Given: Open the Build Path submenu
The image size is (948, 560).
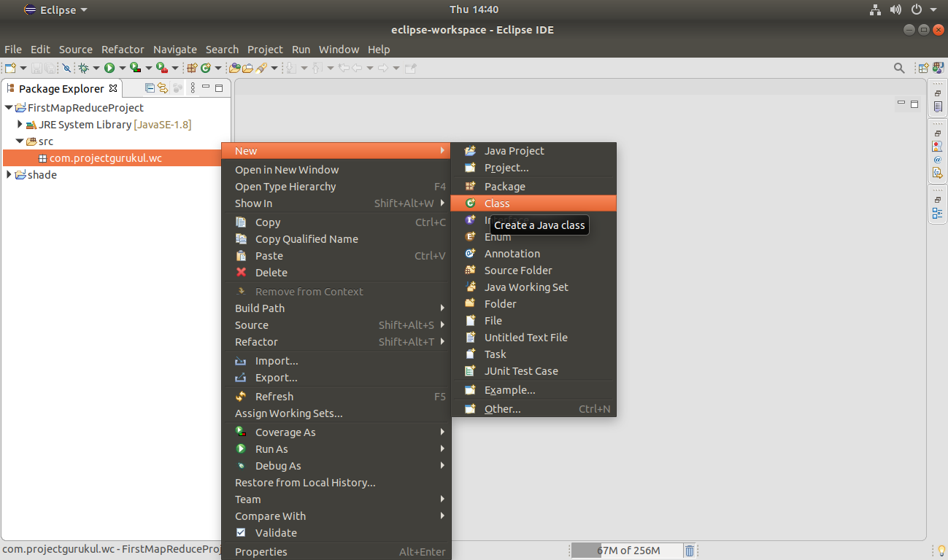Looking at the screenshot, I should 336,308.
